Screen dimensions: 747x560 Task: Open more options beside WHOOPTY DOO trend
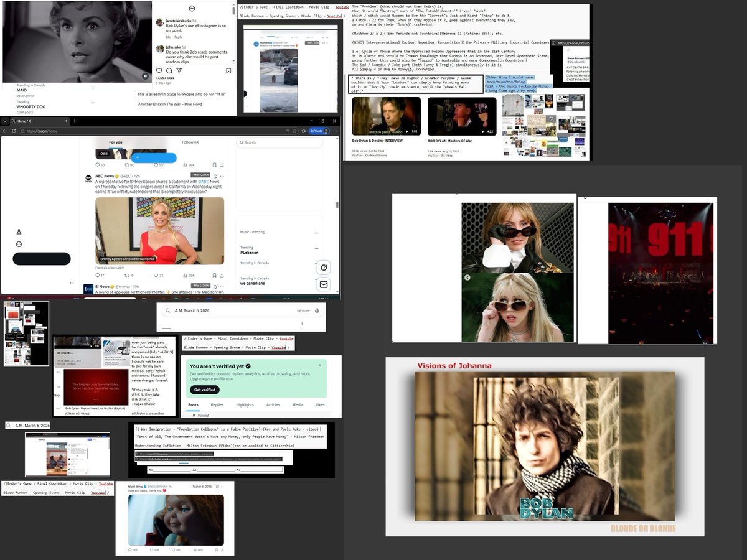pyautogui.click(x=92, y=103)
